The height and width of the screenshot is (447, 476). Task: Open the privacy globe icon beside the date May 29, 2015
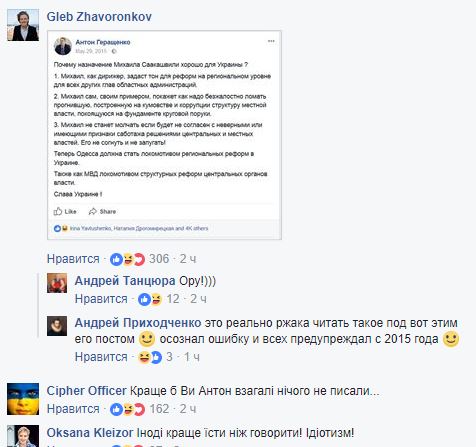[114, 51]
